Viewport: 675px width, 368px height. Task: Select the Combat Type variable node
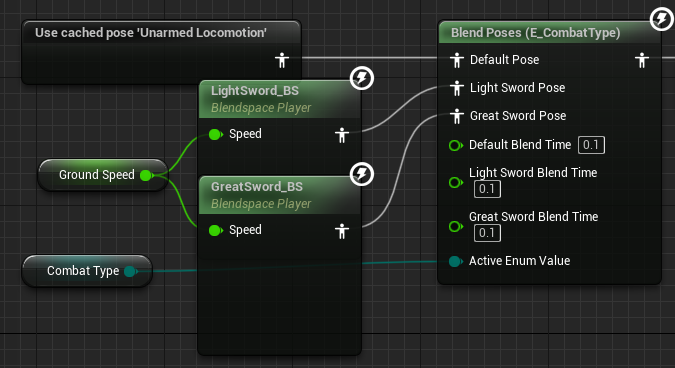[x=87, y=271]
